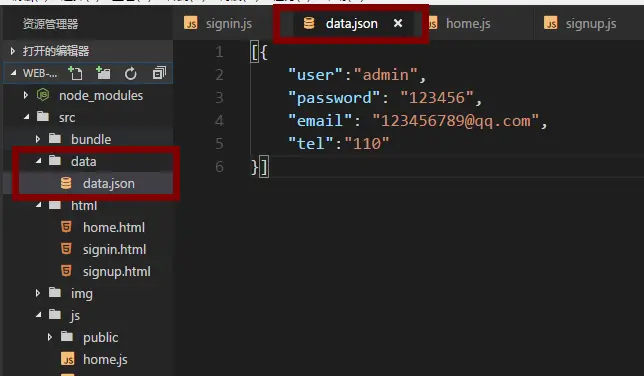
Task: Select the data.json editor tab
Action: 352,23
